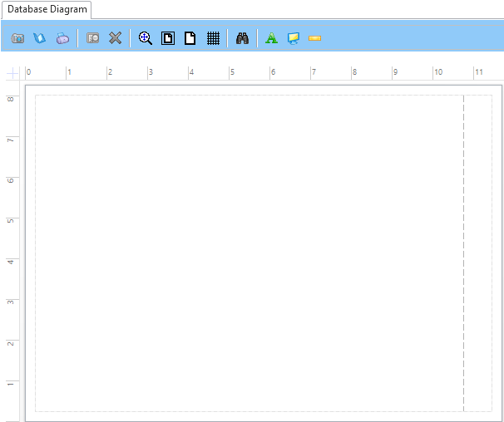Click the framed page fit icon
Image resolution: width=504 pixels, height=422 pixels.
(x=168, y=38)
